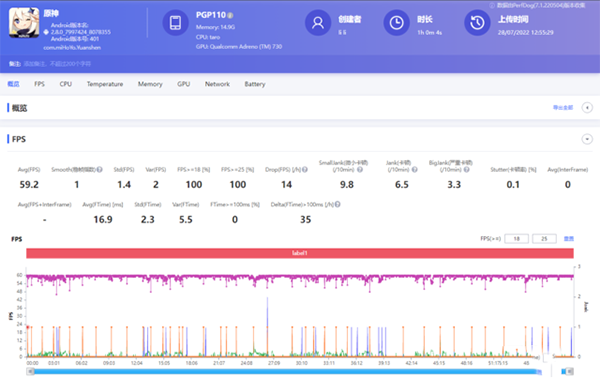Open the Temperature tab
The width and height of the screenshot is (600, 378).
point(105,84)
